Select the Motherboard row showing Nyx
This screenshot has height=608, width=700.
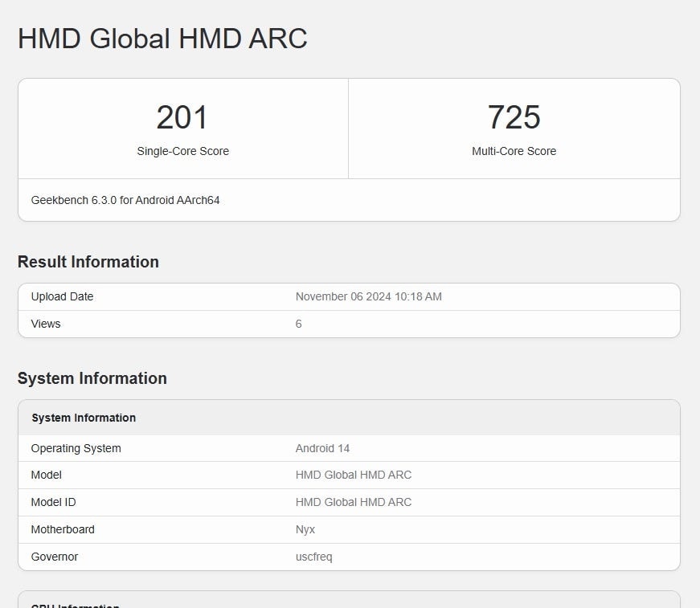pos(350,529)
